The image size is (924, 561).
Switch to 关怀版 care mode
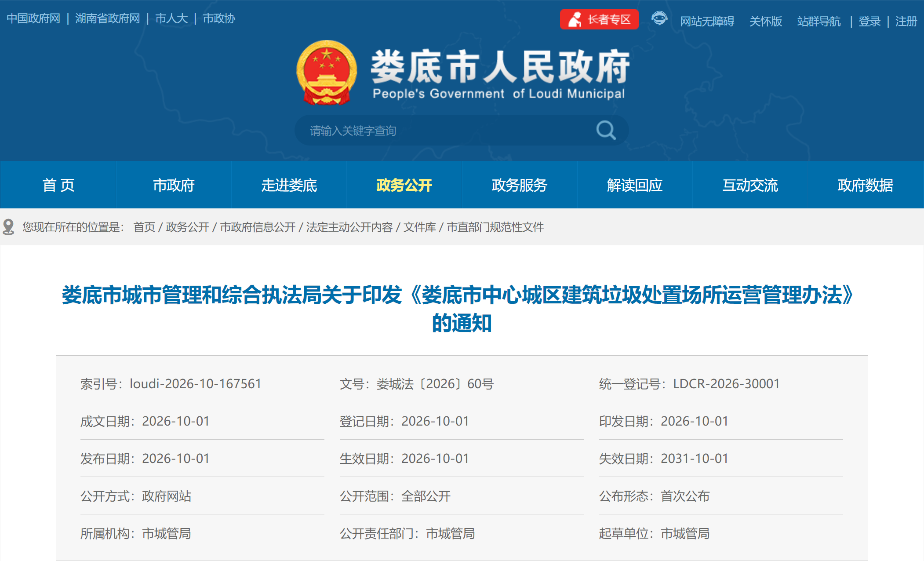coord(765,21)
